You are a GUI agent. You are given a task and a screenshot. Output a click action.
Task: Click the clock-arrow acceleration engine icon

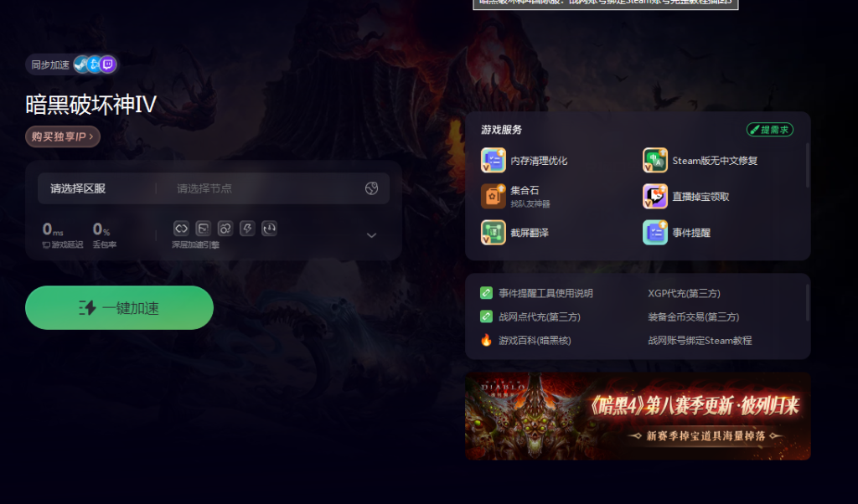click(x=269, y=229)
